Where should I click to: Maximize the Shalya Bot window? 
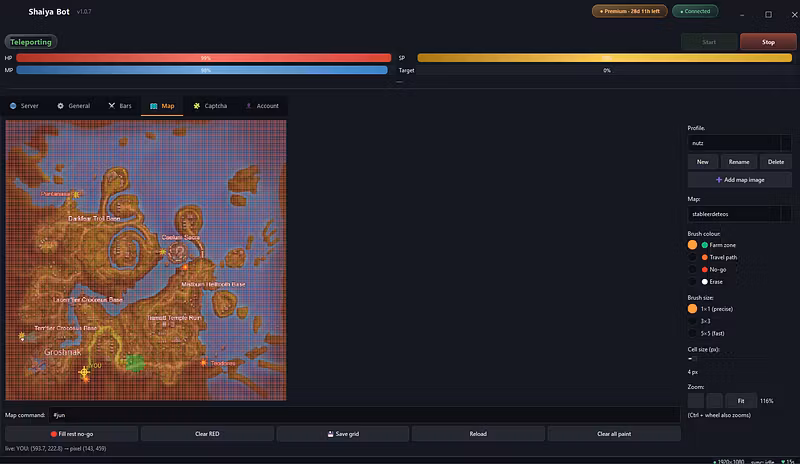click(x=768, y=15)
